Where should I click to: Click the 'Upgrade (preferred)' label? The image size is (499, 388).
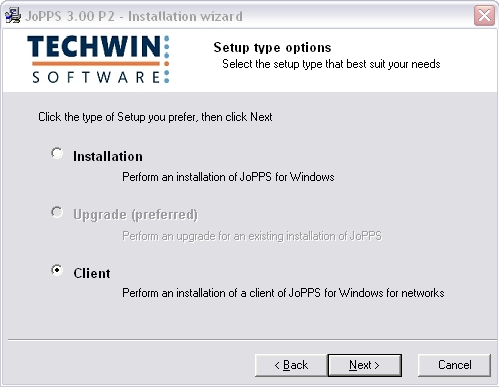tap(135, 215)
